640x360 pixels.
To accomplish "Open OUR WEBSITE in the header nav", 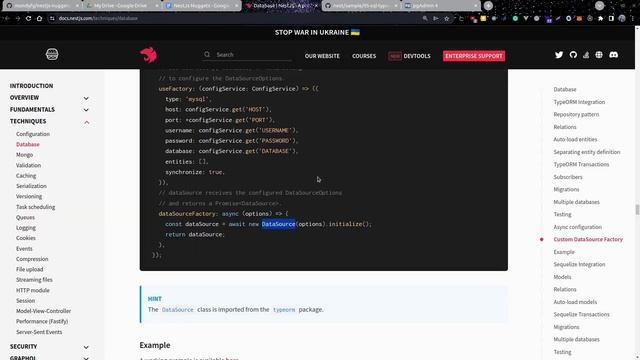I will [x=322, y=56].
